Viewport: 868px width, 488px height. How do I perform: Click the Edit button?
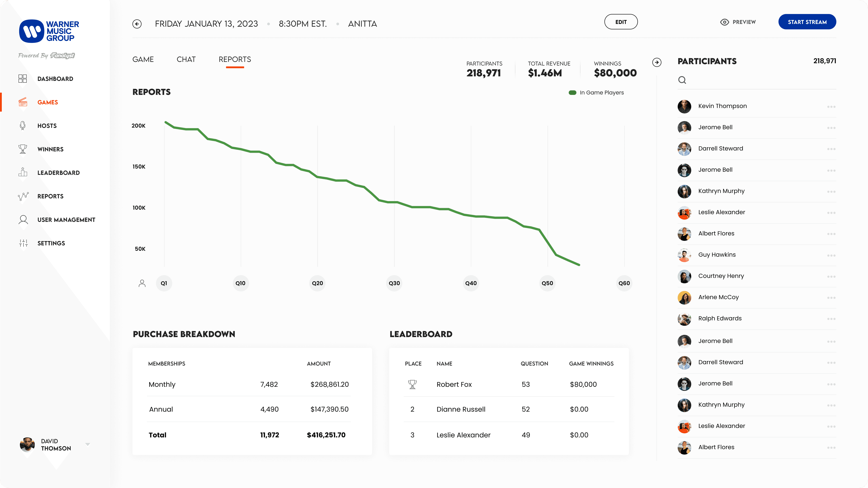pyautogui.click(x=621, y=22)
